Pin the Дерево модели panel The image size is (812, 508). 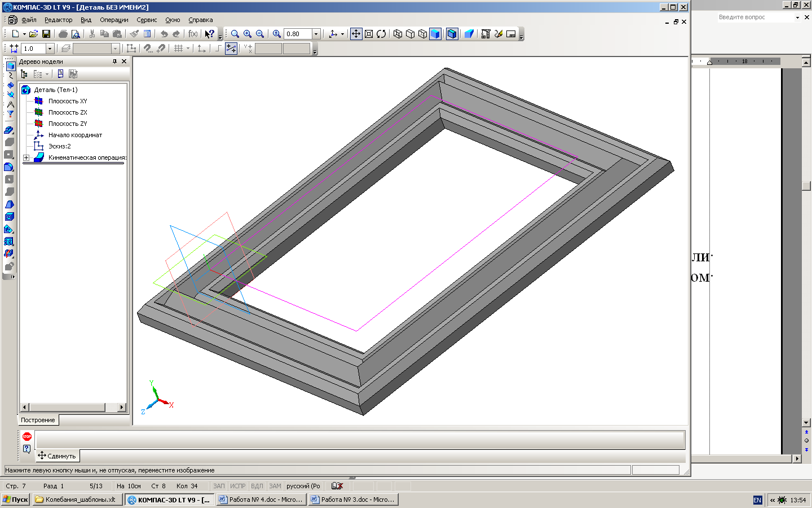point(114,62)
